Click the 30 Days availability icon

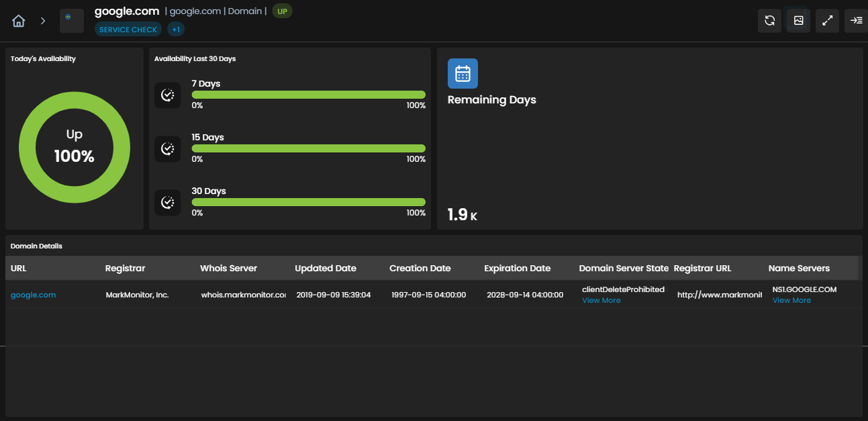pyautogui.click(x=167, y=202)
